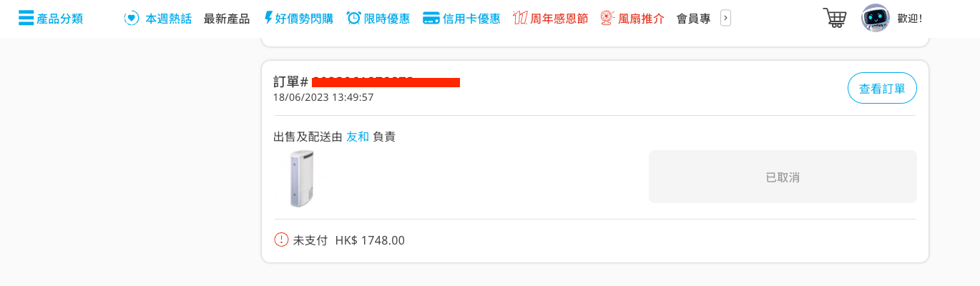
Task: Select the 本週熱話 navigation text
Action: click(168, 19)
